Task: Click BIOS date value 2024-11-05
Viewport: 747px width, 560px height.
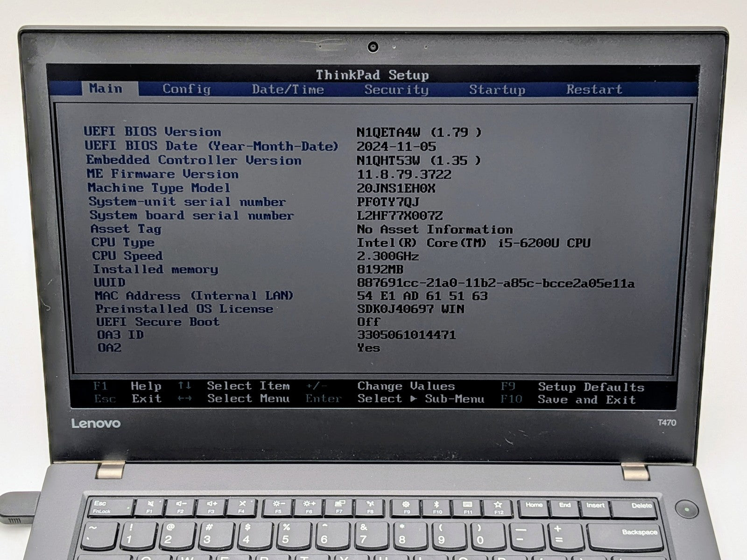Action: tap(396, 147)
